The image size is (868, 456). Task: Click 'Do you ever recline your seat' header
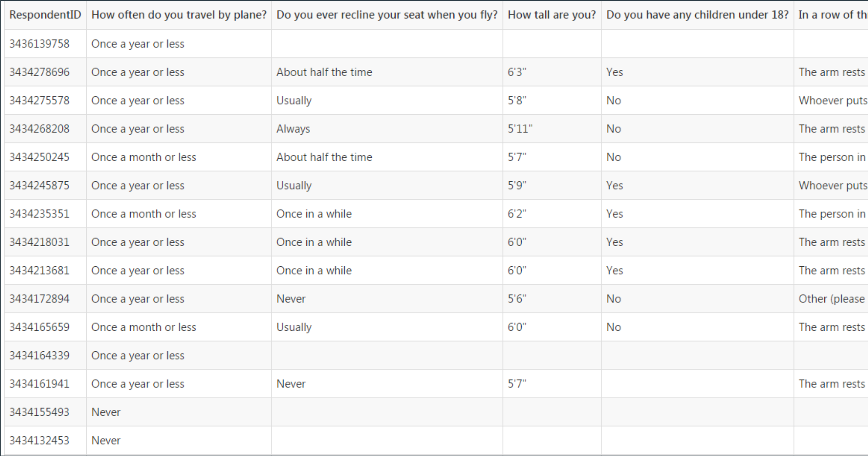pos(387,15)
